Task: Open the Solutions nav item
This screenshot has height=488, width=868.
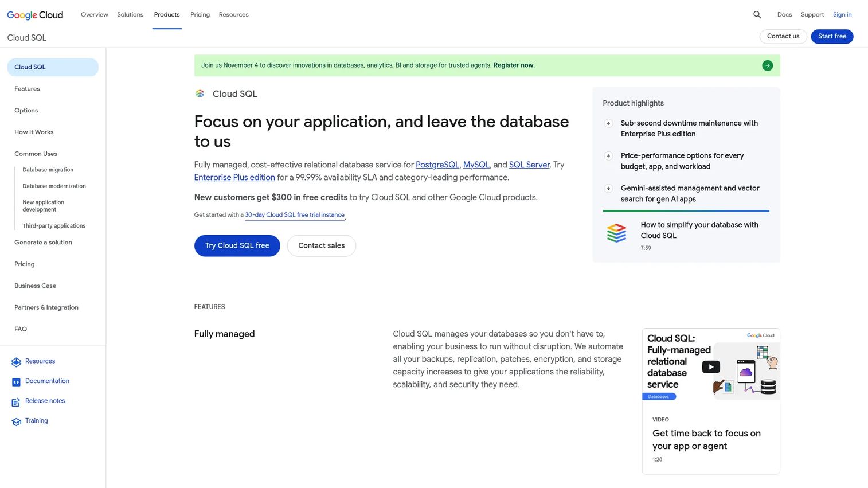Action: coord(130,15)
